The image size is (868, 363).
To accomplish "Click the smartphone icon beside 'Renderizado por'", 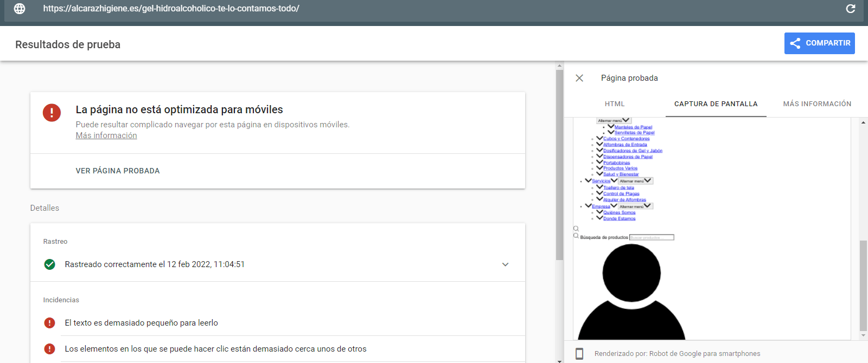I will tap(579, 354).
